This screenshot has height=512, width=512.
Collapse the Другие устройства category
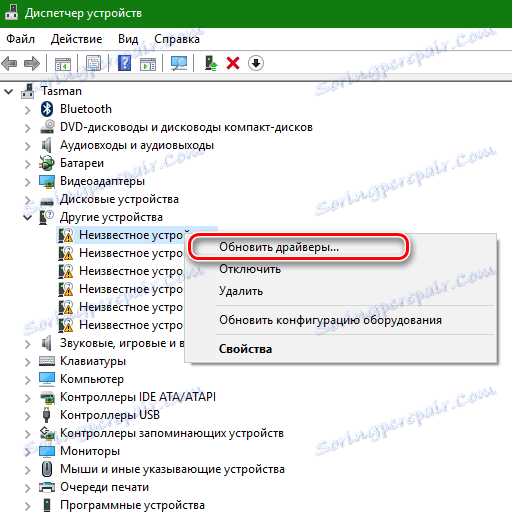[27, 217]
